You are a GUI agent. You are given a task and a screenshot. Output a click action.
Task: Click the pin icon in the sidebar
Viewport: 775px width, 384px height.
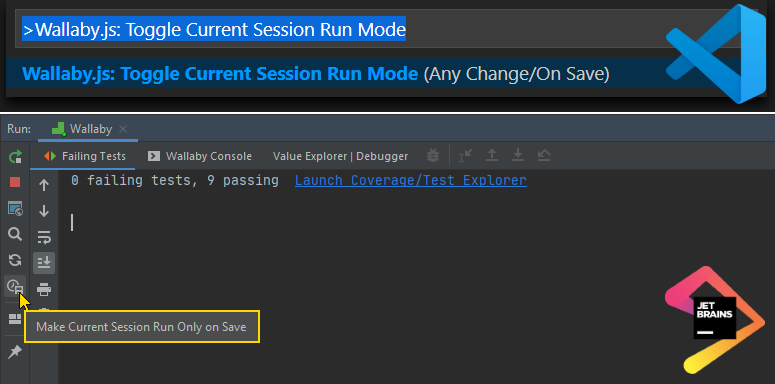[x=15, y=352]
